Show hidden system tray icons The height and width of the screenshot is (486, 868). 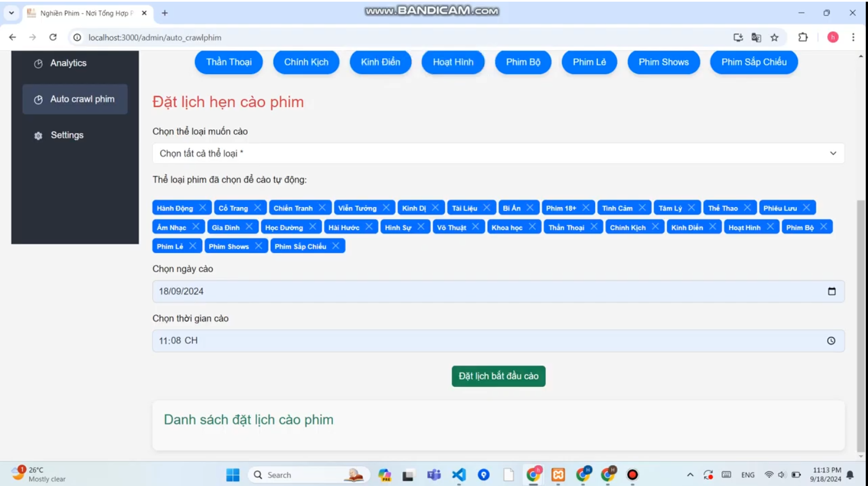[690, 475]
